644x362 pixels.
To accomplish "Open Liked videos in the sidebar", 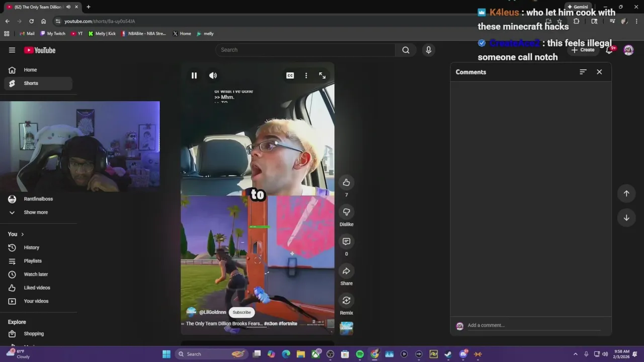I will click(x=38, y=288).
